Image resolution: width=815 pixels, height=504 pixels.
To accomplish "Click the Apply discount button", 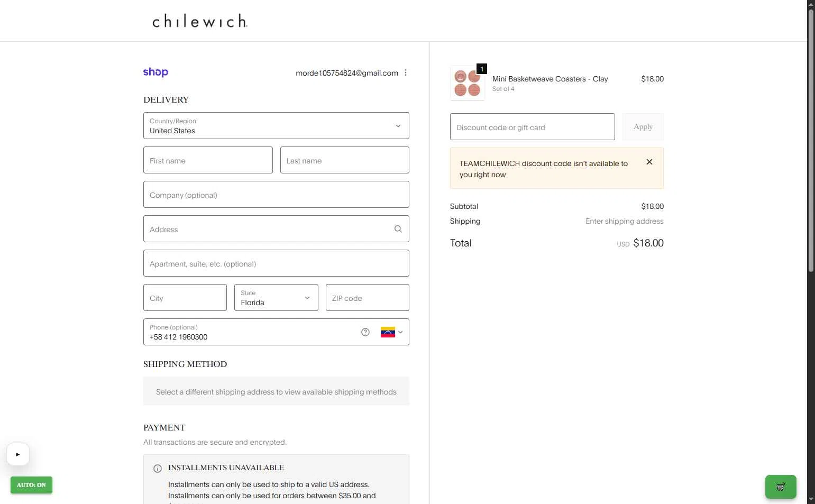I will point(643,127).
